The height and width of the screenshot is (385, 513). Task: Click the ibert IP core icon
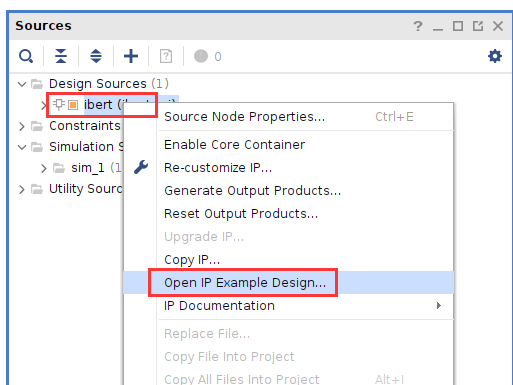tap(59, 105)
